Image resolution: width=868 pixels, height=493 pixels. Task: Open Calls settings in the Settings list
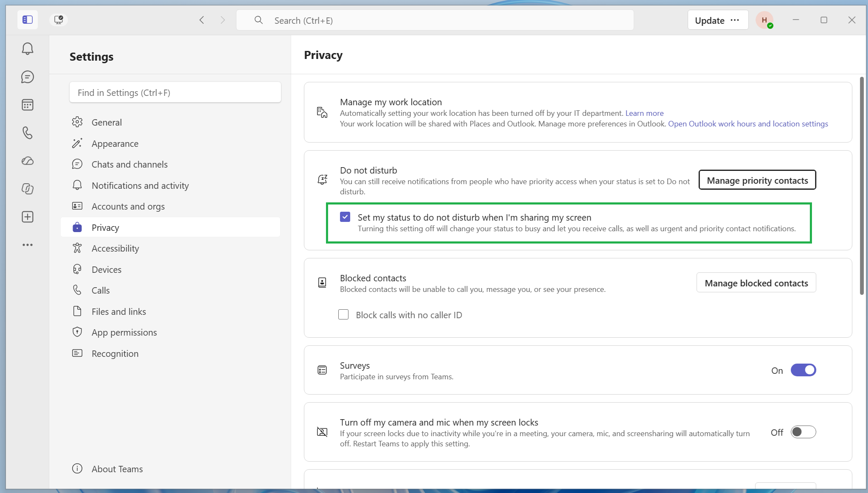click(x=171, y=290)
